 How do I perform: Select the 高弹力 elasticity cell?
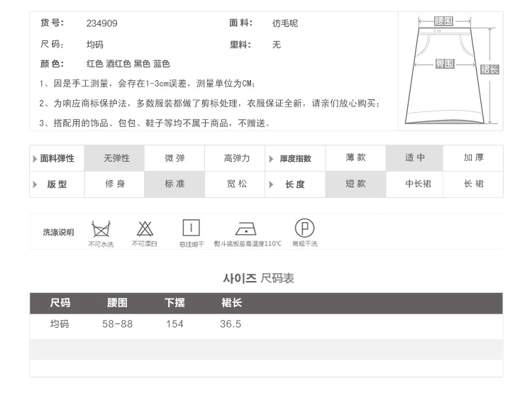[x=235, y=158]
